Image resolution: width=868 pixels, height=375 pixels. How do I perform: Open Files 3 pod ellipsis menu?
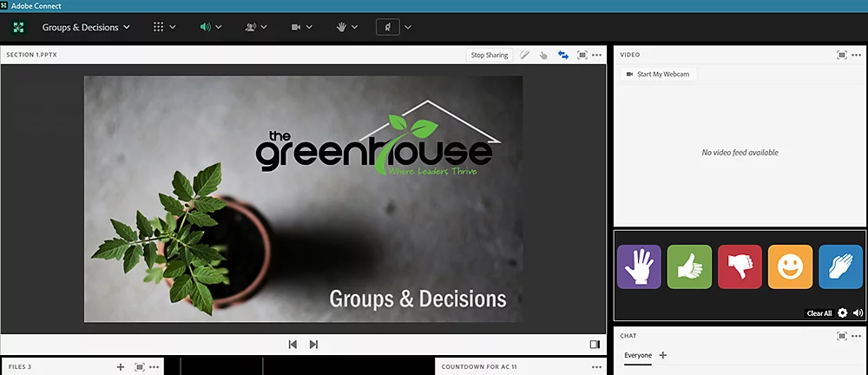tap(155, 366)
